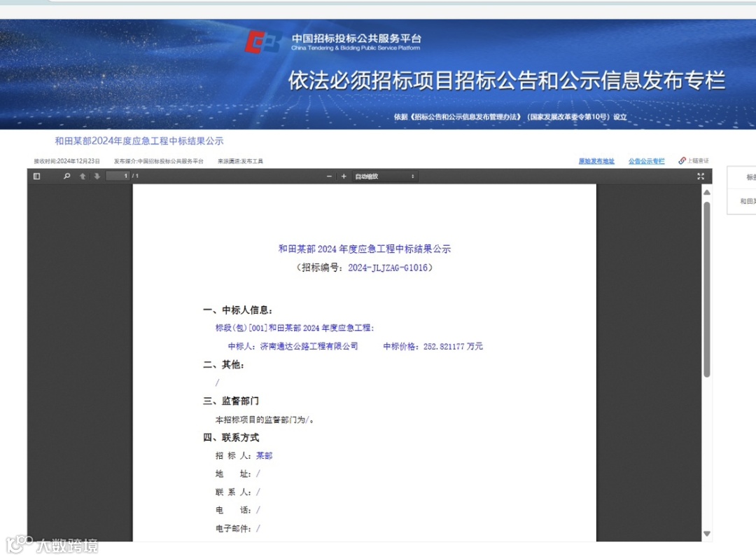Click the 本招标项目的监督部门为 sentence

coord(264,420)
